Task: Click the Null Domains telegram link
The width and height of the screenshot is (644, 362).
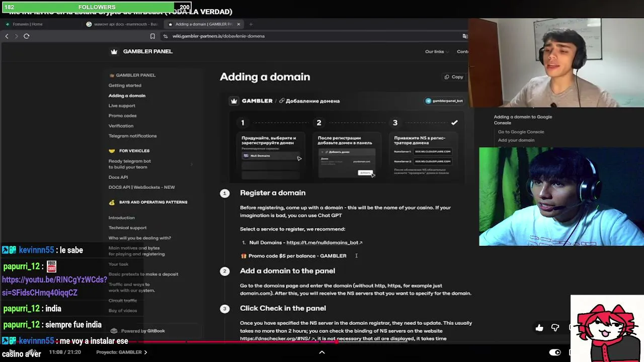Action: tap(324, 242)
